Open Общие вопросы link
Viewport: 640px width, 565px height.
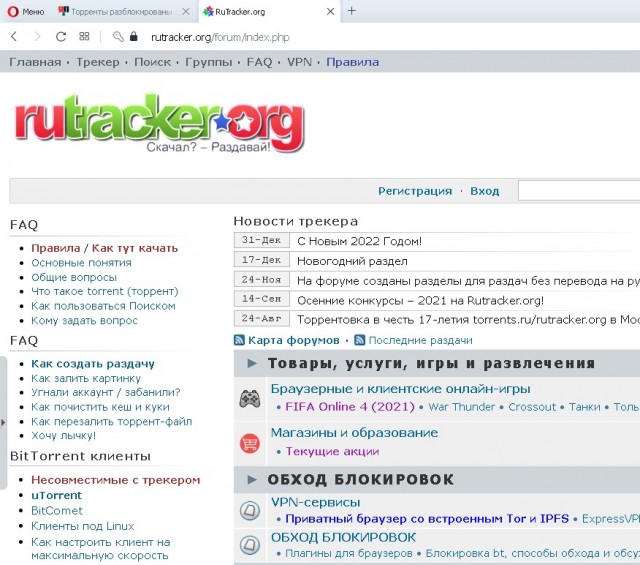[x=74, y=277]
